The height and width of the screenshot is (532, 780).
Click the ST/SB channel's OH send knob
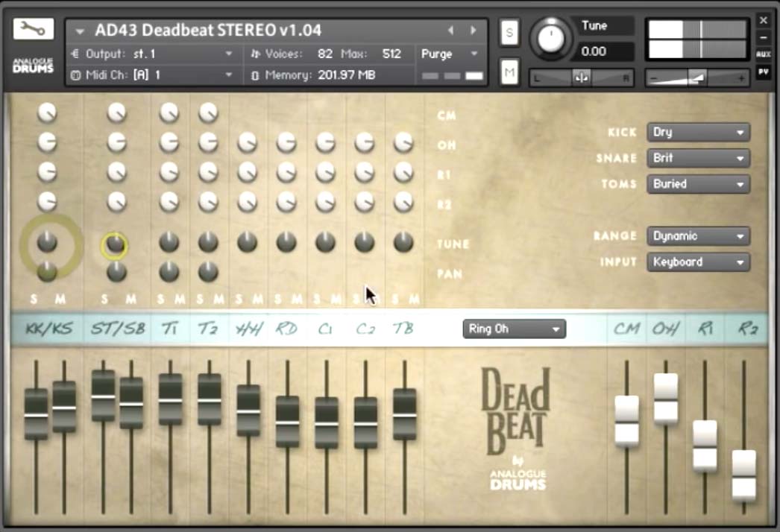coord(117,143)
